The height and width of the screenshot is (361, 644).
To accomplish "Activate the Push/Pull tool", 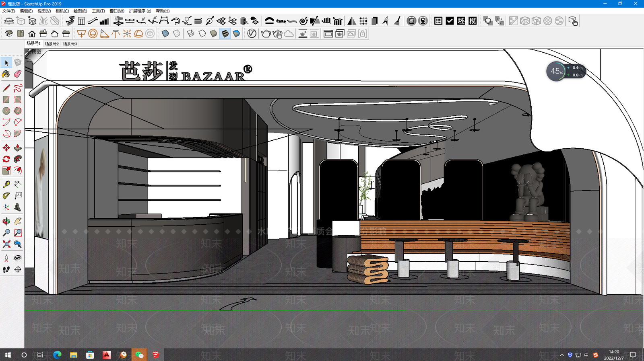I will [18, 148].
